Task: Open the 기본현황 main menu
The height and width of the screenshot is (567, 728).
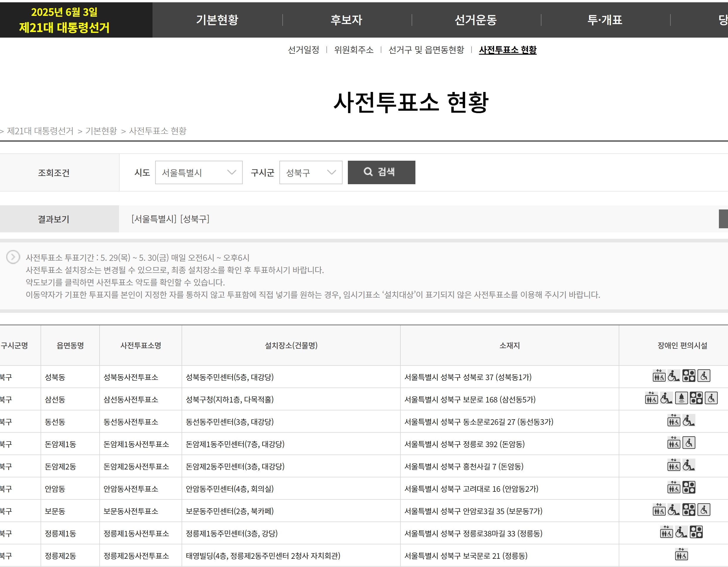Action: click(x=217, y=20)
